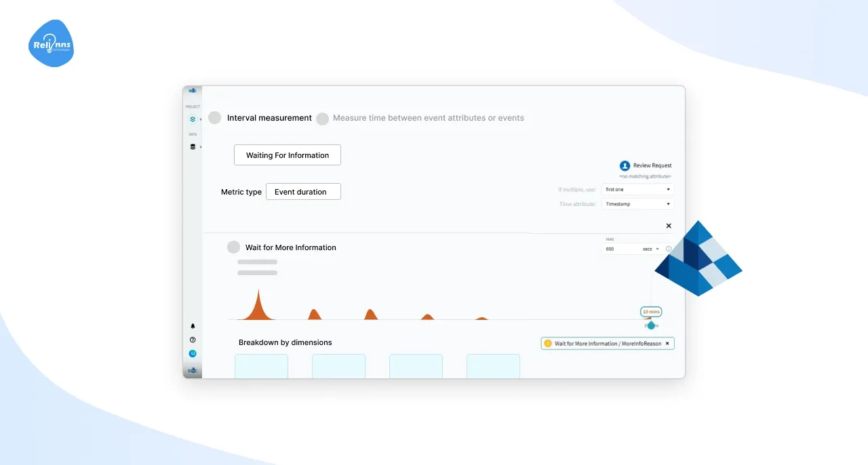Select the Interval measurement option
The width and height of the screenshot is (868, 465).
[214, 117]
